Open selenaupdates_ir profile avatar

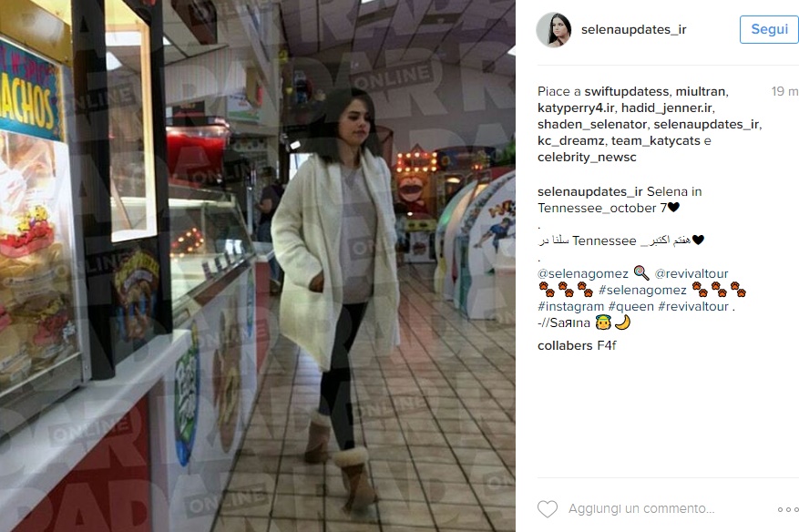click(x=554, y=29)
